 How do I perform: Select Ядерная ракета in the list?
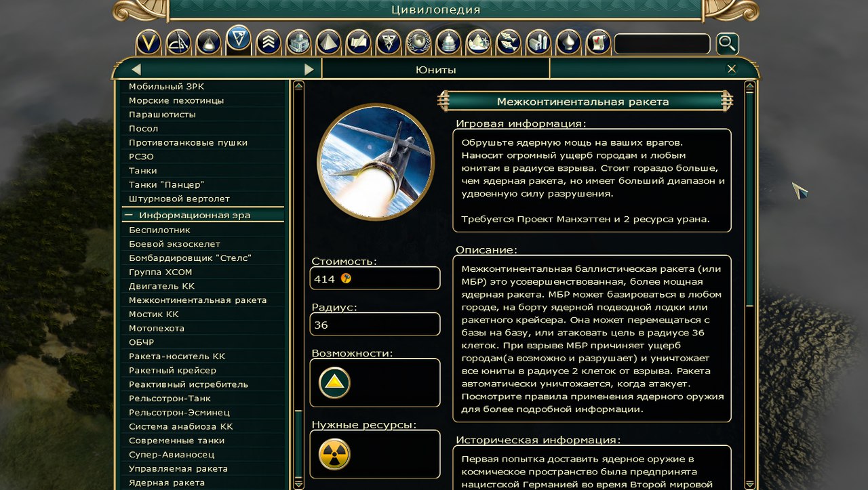point(167,483)
